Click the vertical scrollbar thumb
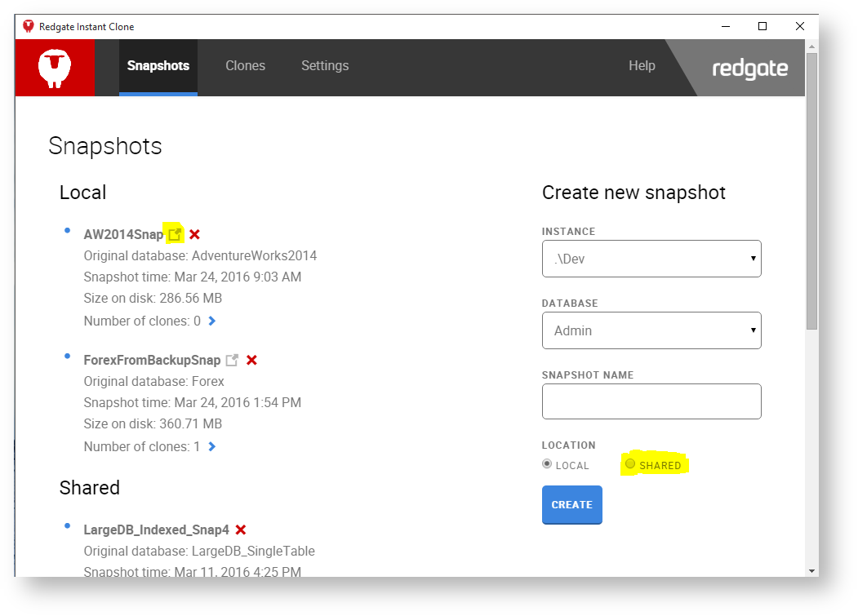The height and width of the screenshot is (616, 858). click(811, 190)
